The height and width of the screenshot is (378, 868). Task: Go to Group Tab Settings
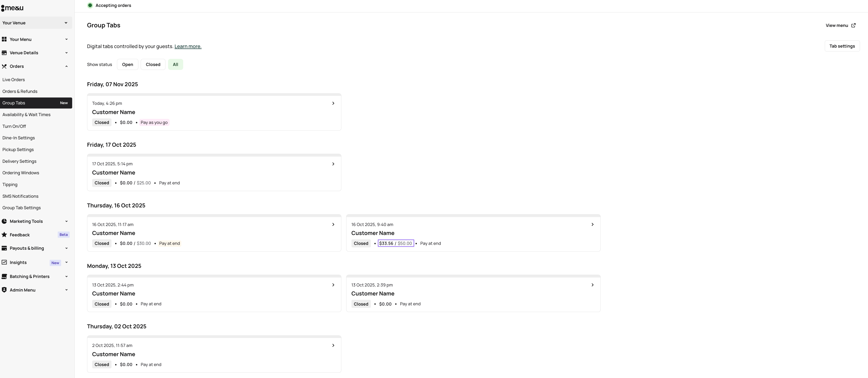22,208
